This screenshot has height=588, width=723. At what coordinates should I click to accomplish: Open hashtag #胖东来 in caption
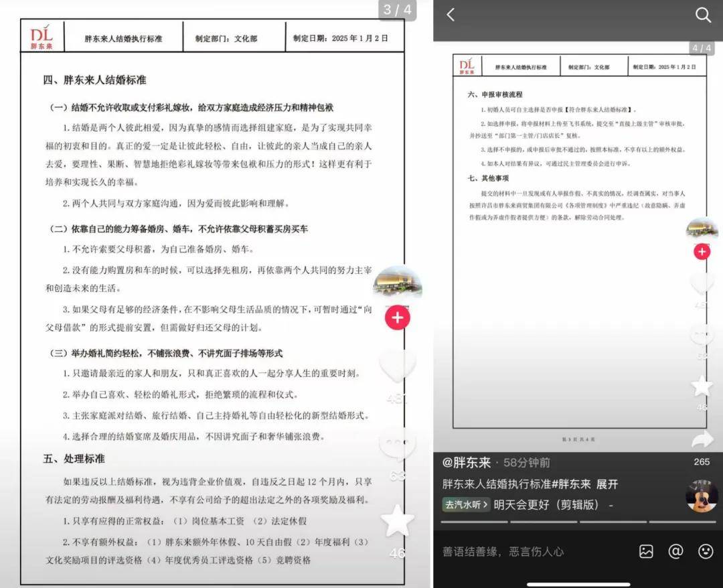[x=571, y=484]
